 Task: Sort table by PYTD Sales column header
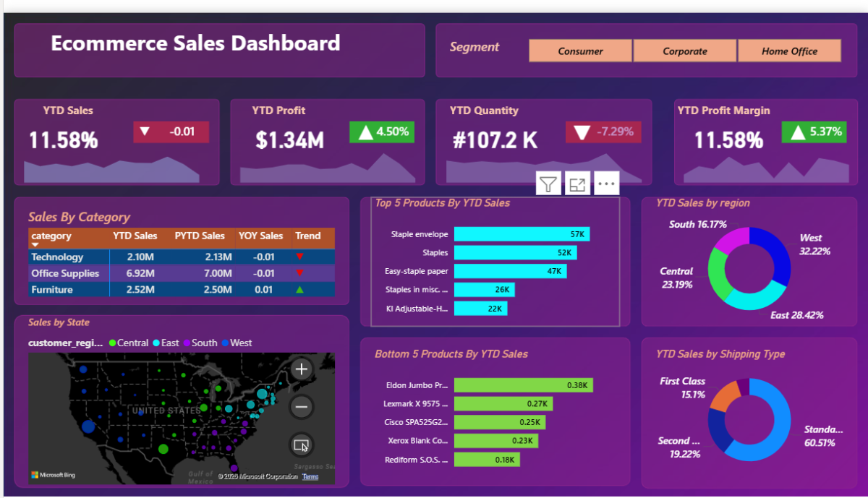point(200,236)
